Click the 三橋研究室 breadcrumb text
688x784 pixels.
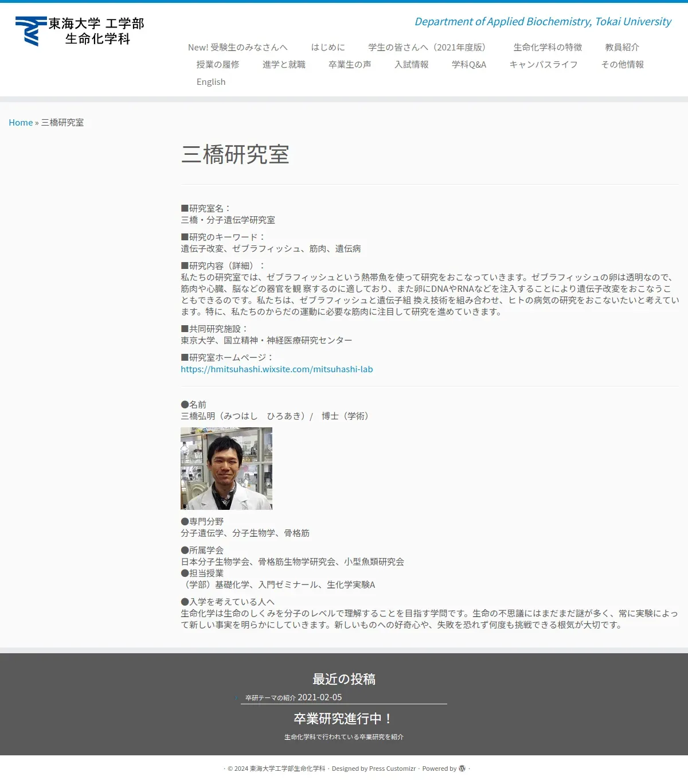tap(62, 123)
